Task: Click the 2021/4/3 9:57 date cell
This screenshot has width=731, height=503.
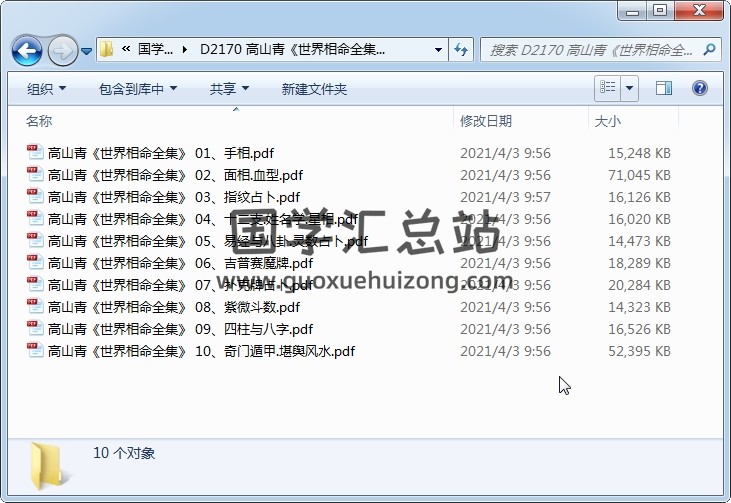Action: [x=505, y=197]
